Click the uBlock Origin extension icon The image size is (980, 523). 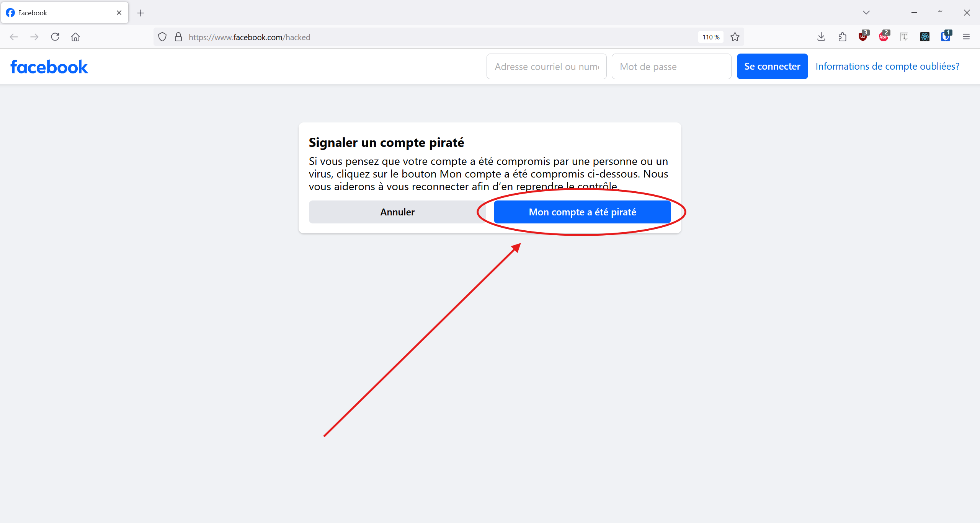[863, 37]
